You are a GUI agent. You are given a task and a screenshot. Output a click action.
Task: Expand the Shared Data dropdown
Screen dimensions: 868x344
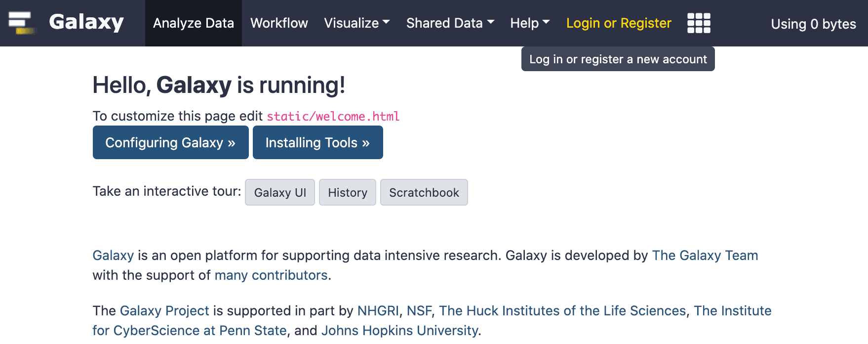450,23
